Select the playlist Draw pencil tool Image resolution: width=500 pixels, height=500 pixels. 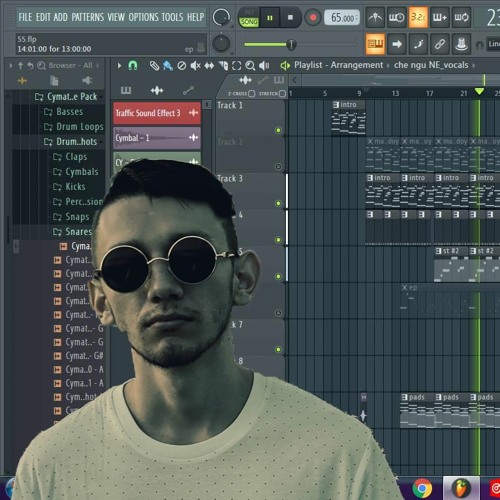click(x=154, y=66)
